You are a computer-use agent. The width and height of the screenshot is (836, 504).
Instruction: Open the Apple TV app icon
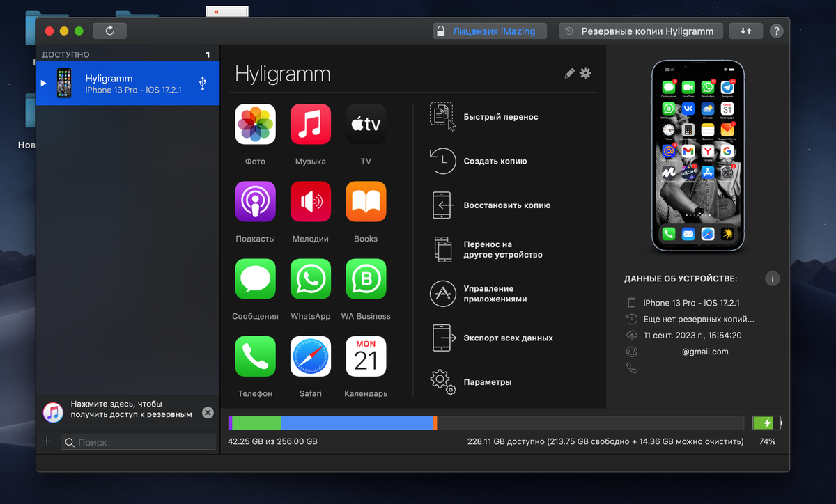(x=366, y=124)
